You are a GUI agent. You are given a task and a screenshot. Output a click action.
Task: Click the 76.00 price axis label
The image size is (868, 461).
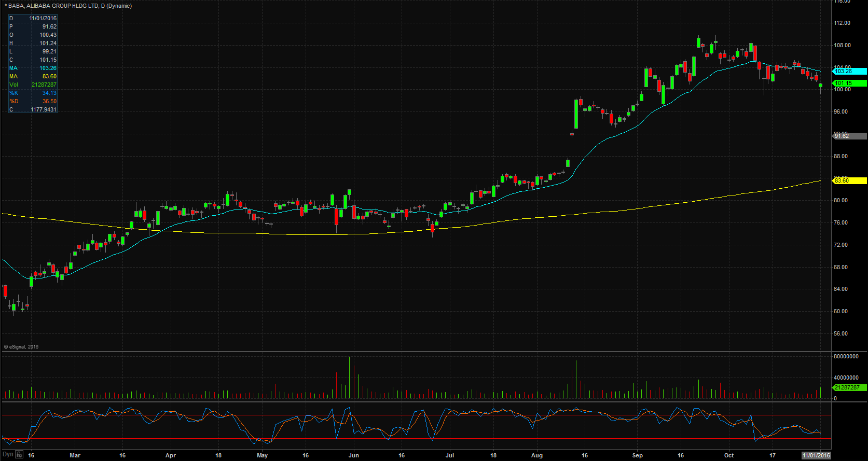coord(841,222)
